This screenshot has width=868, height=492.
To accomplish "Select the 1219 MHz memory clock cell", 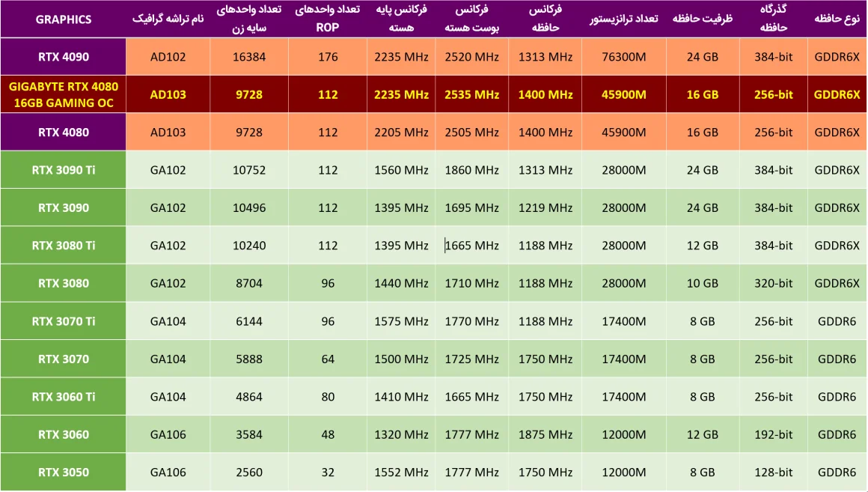I will pyautogui.click(x=545, y=207).
